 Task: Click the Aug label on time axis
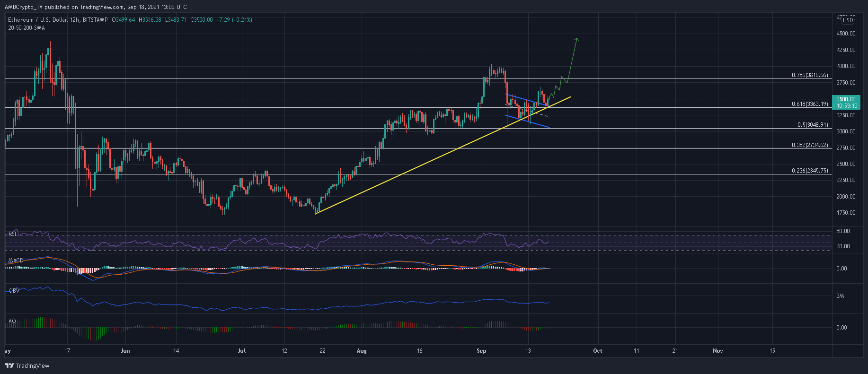[362, 351]
